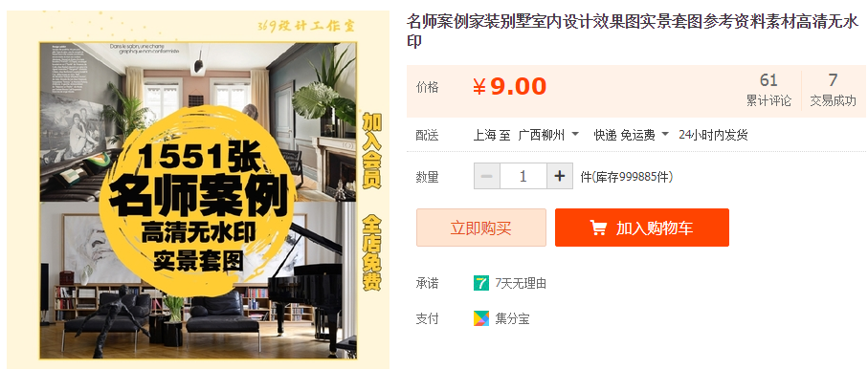The width and height of the screenshot is (868, 391).
Task: Buy now with 立即购买 button
Action: pos(481,228)
